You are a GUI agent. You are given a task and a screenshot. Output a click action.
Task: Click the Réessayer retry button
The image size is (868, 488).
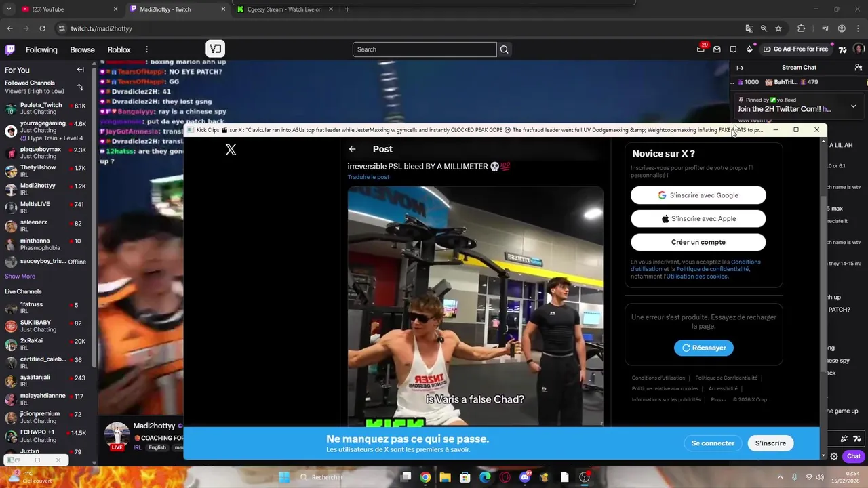(x=703, y=348)
